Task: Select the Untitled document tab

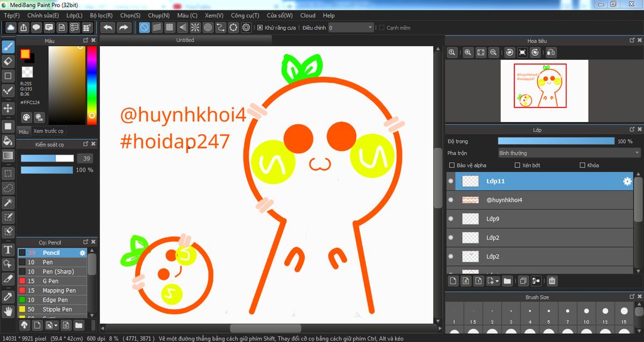Action: click(186, 40)
